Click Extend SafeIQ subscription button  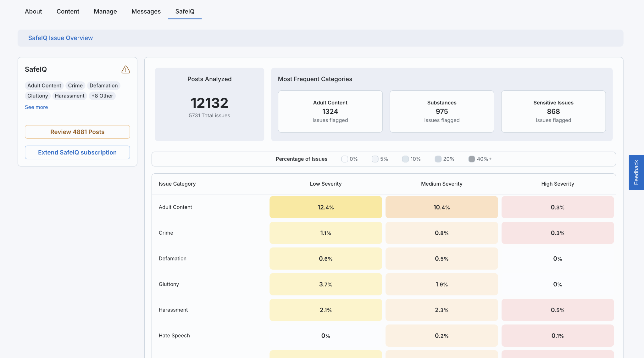pyautogui.click(x=77, y=152)
